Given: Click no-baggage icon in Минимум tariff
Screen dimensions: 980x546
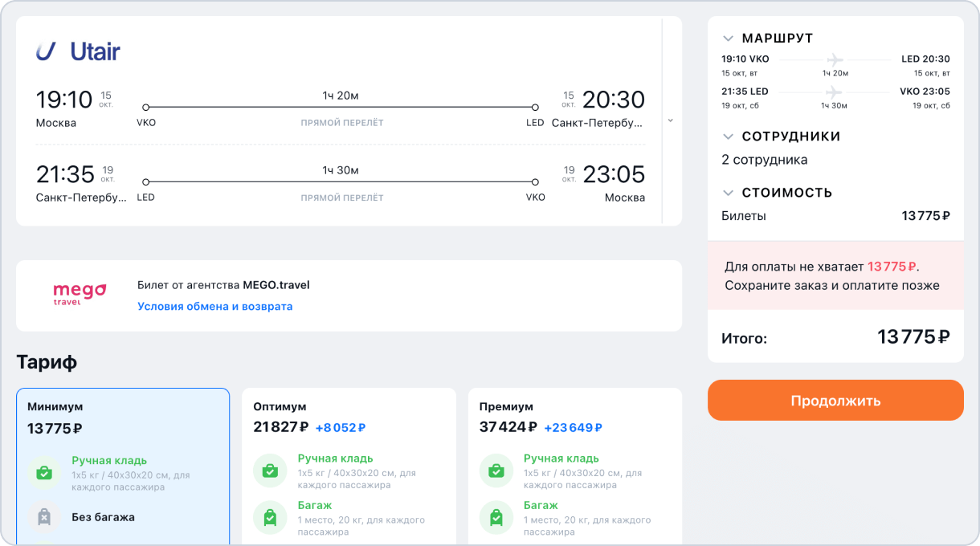Looking at the screenshot, I should click(44, 517).
